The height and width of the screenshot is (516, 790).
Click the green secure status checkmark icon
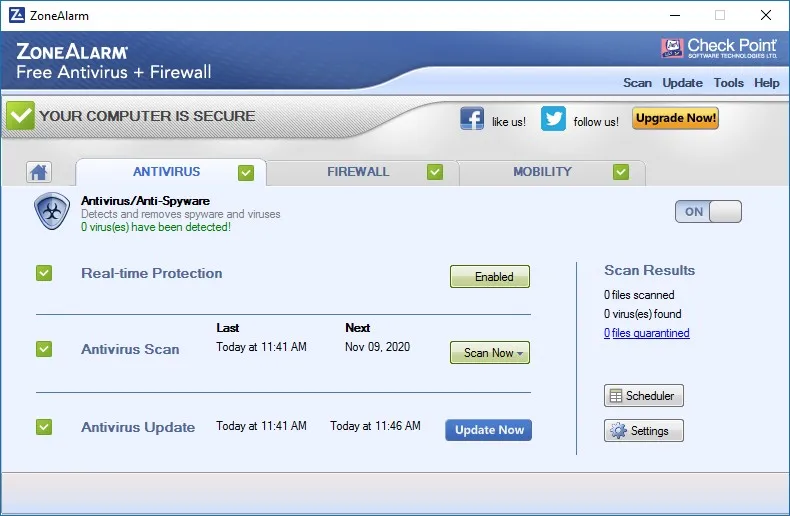[21, 115]
